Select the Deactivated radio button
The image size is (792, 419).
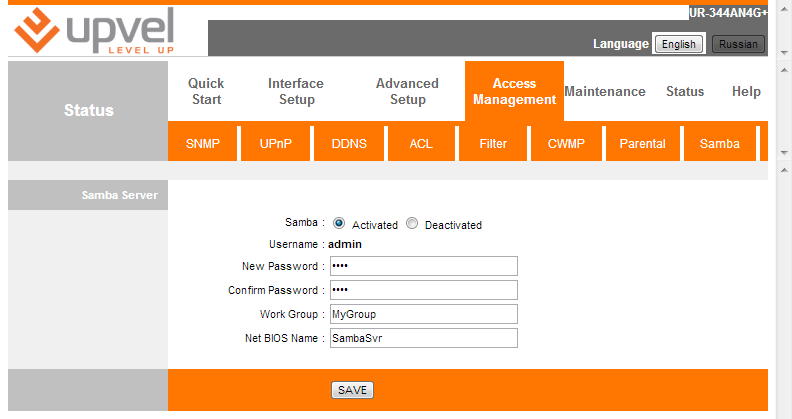412,224
